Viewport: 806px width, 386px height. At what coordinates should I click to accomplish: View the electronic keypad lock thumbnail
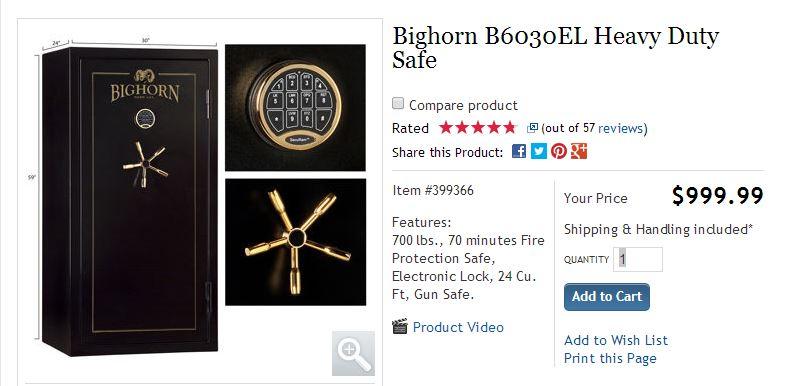click(296, 107)
